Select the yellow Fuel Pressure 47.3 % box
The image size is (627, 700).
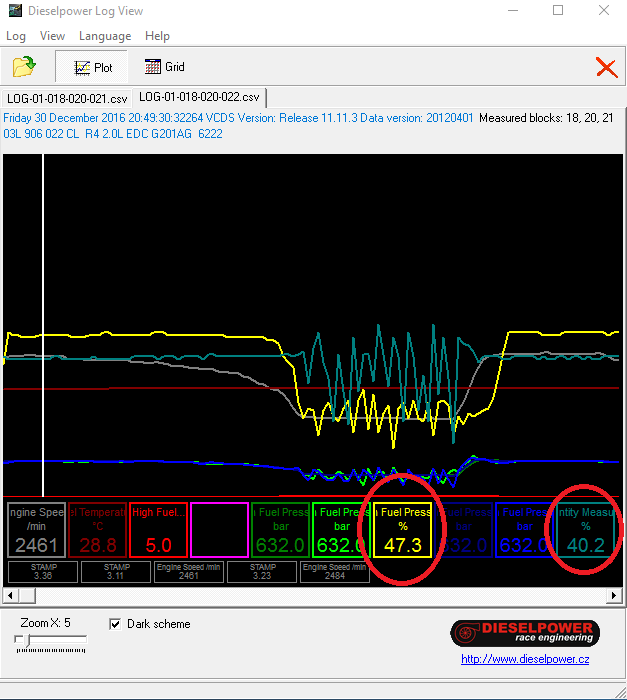pyautogui.click(x=402, y=530)
